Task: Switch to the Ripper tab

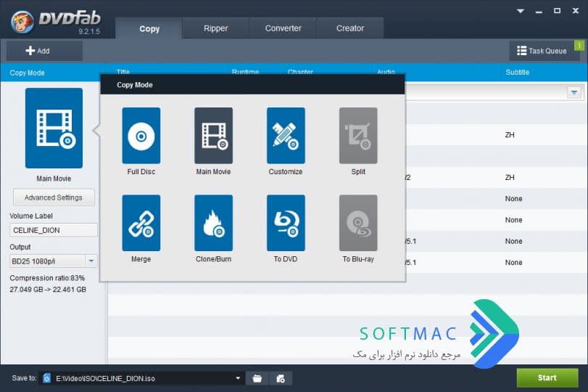Action: coord(215,28)
